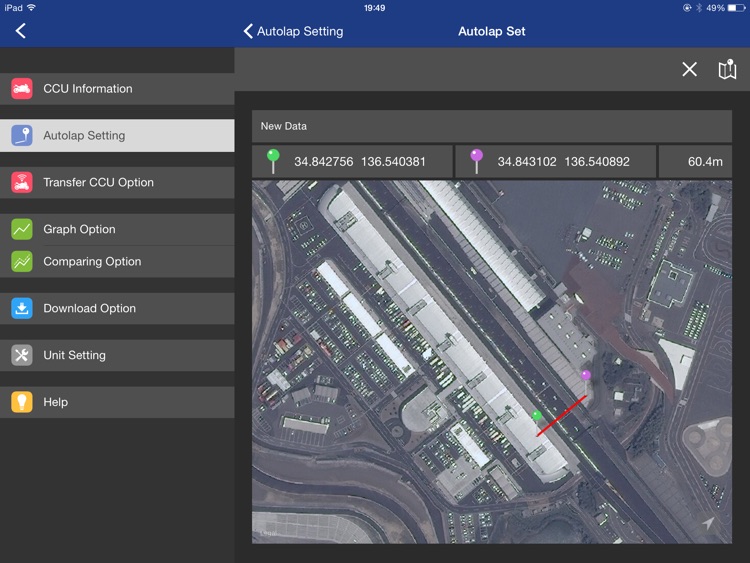Image resolution: width=750 pixels, height=563 pixels.
Task: Click the Bluetooth status icon
Action: [x=699, y=8]
